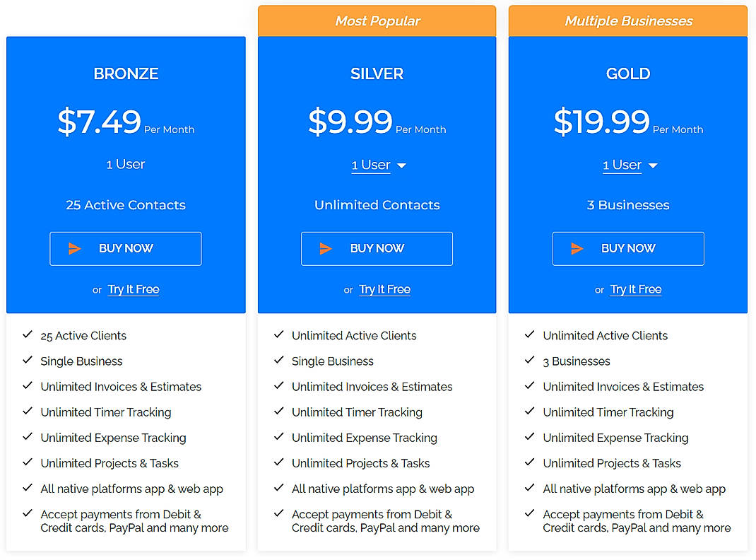Click Buy Now for the Silver plan

[x=377, y=248]
